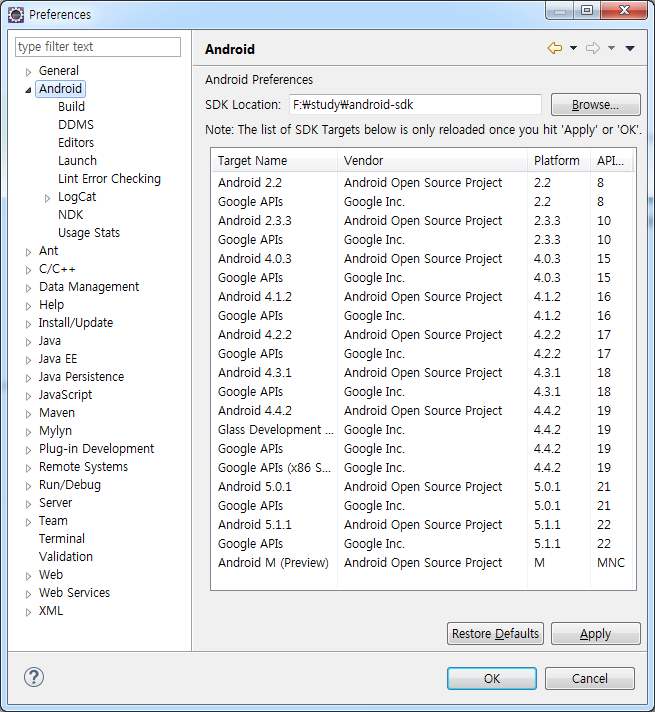Select the Install/Update tree item
This screenshot has width=655, height=712.
point(76,323)
